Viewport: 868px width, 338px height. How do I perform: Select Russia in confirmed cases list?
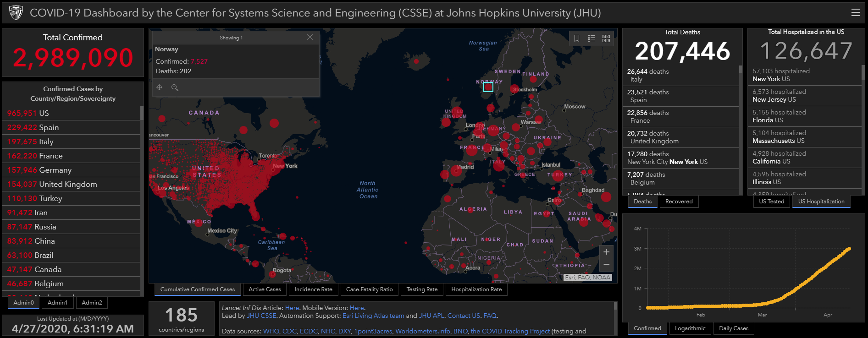71,227
